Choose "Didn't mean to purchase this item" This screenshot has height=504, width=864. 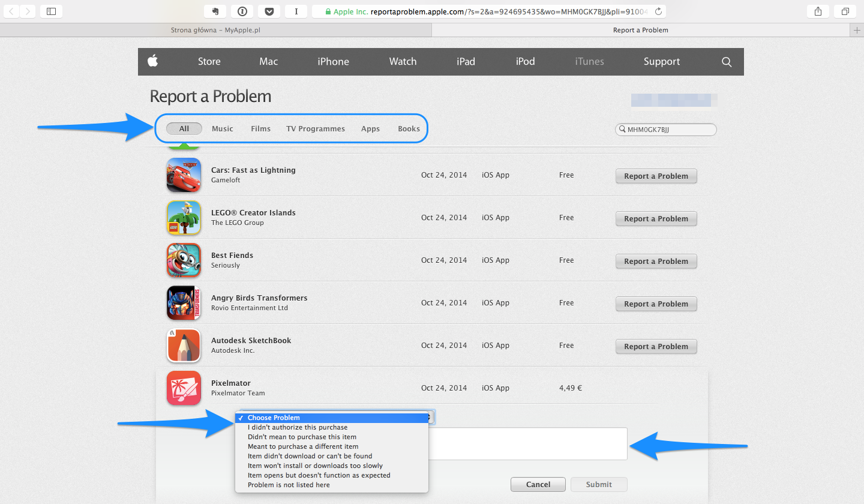point(332,437)
